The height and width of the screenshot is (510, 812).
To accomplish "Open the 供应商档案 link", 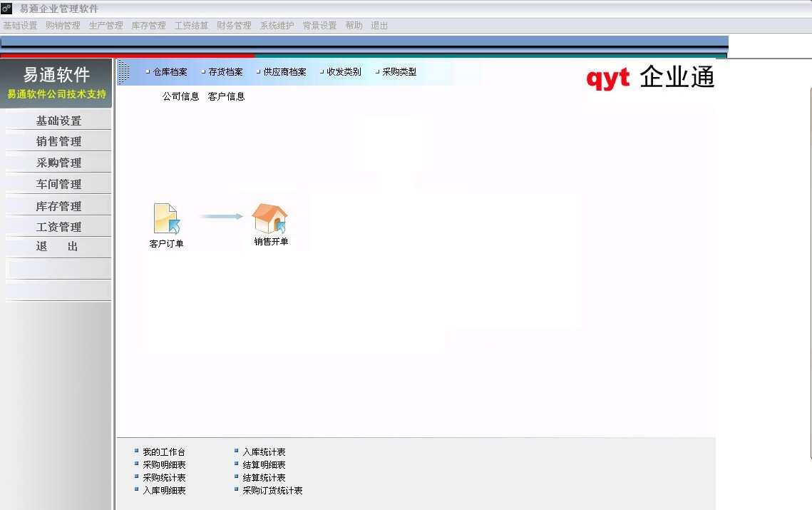I will [x=285, y=72].
